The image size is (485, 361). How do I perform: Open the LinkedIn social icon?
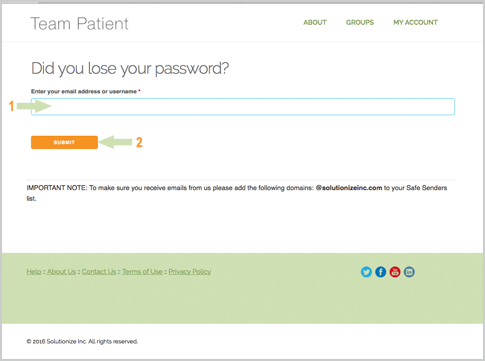pyautogui.click(x=409, y=272)
